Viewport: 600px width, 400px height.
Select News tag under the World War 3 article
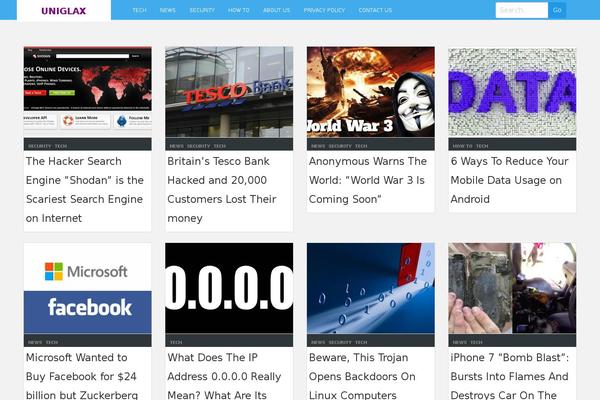click(x=318, y=146)
